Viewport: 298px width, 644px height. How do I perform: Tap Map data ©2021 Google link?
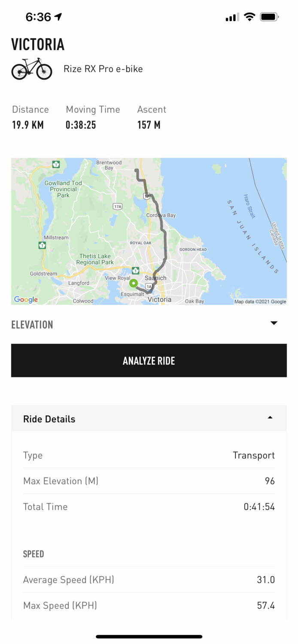point(260,301)
